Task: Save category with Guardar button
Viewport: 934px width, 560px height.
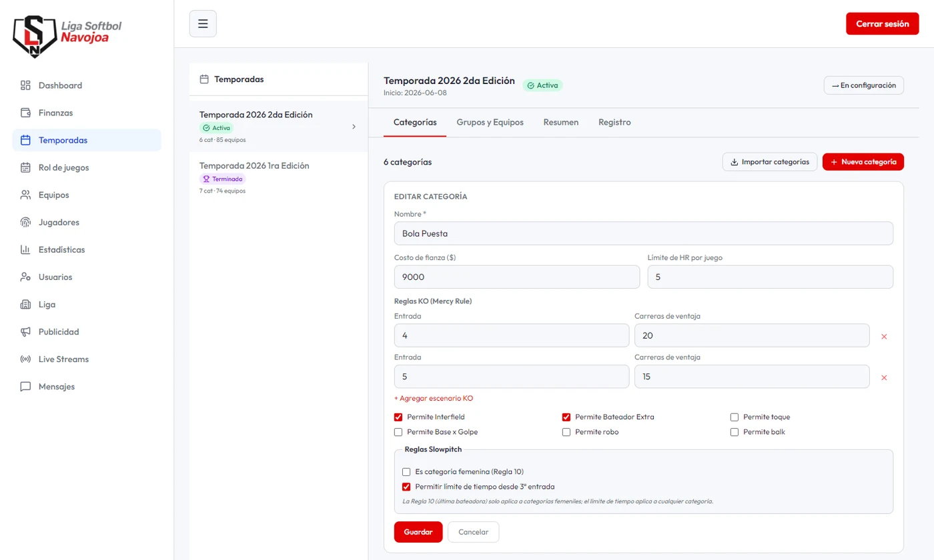Action: [418, 532]
